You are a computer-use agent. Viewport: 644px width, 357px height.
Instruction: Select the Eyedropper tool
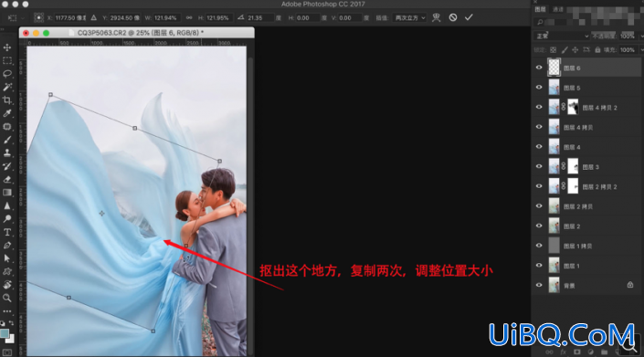point(7,113)
